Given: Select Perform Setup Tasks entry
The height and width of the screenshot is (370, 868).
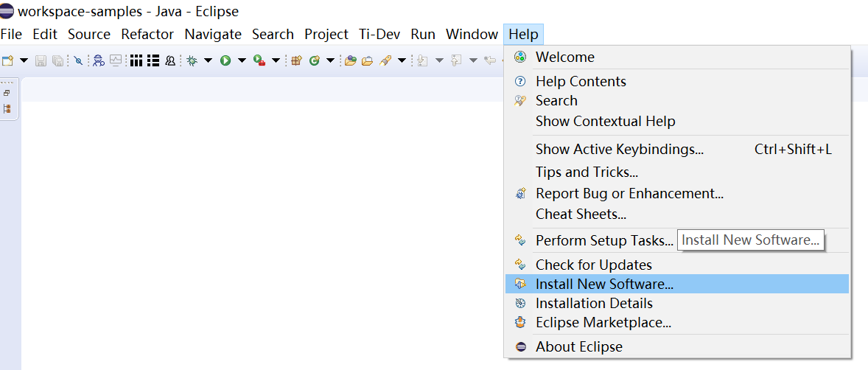Looking at the screenshot, I should [604, 241].
